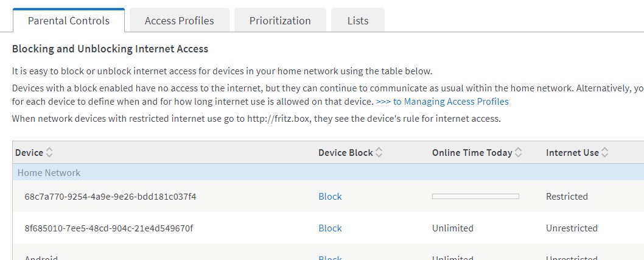The image size is (644, 260).
Task: Click the online time progress bar
Action: click(x=475, y=197)
